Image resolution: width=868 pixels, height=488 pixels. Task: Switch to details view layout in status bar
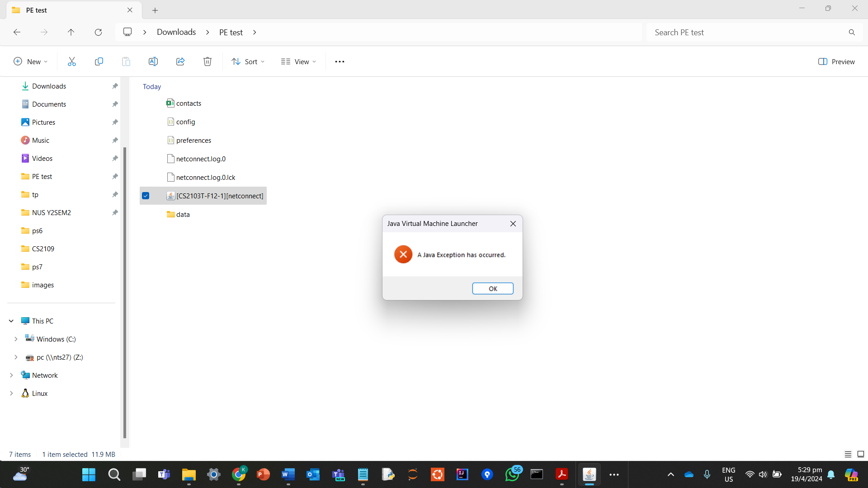pos(848,454)
